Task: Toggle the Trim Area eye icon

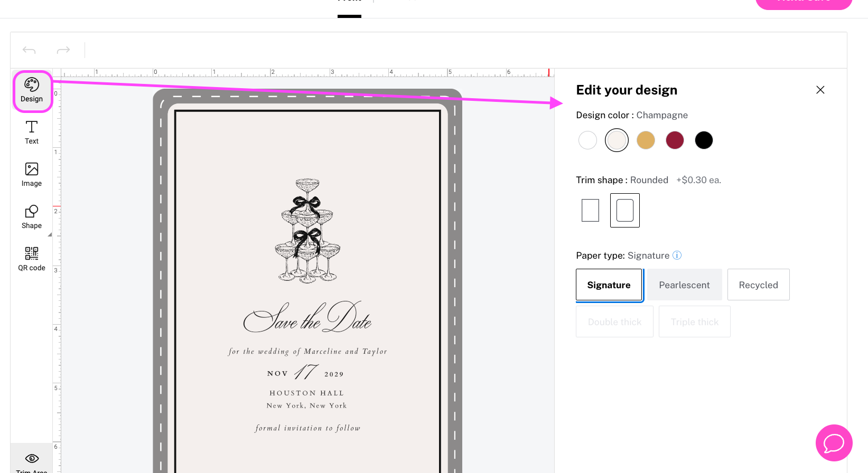Action: click(x=32, y=458)
